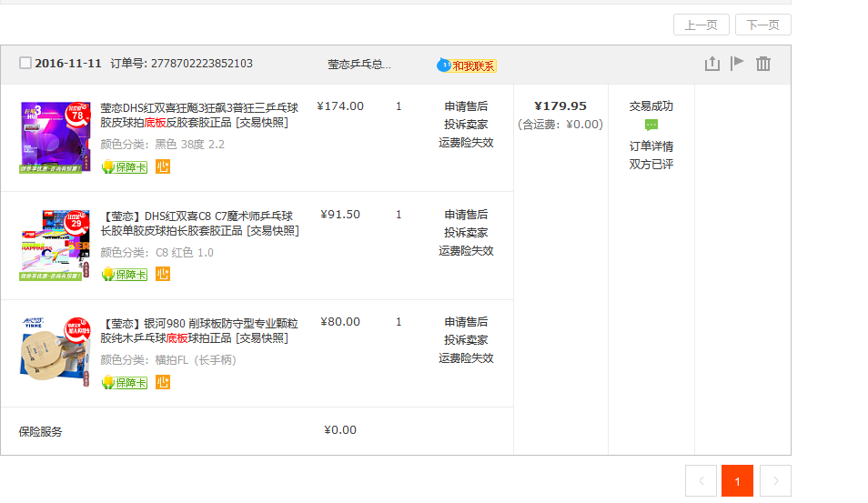Screen dimensions: 868x503
Task: Click pagination next arrow
Action: [x=775, y=481]
